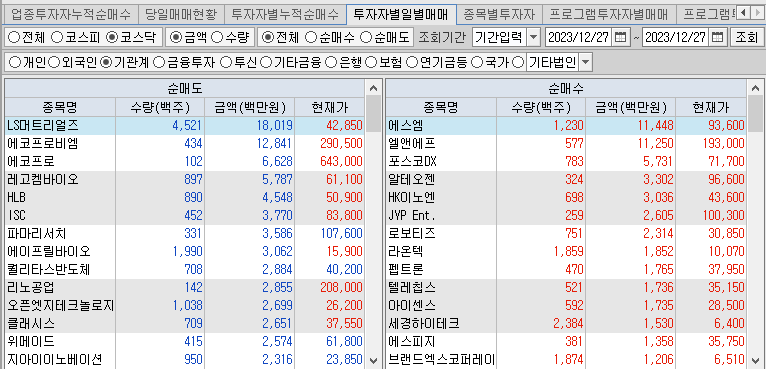Image resolution: width=766 pixels, height=369 pixels.
Task: Open the 기간입력 period dropdown
Action: pyautogui.click(x=534, y=37)
